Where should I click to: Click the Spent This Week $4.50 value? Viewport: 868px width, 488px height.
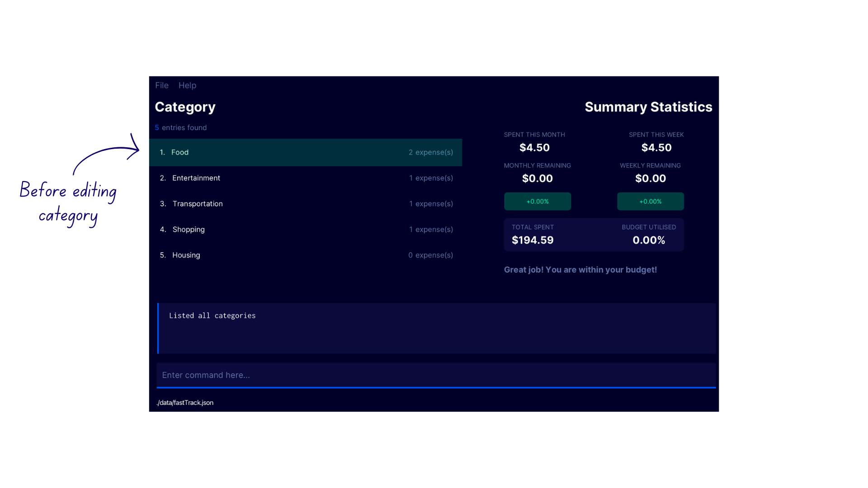(x=656, y=148)
